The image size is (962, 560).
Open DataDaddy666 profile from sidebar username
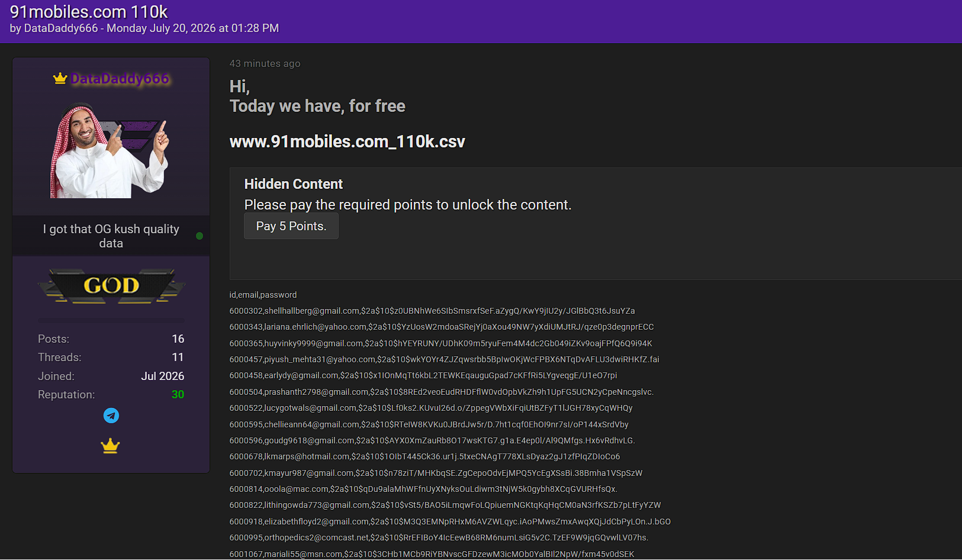pyautogui.click(x=120, y=79)
